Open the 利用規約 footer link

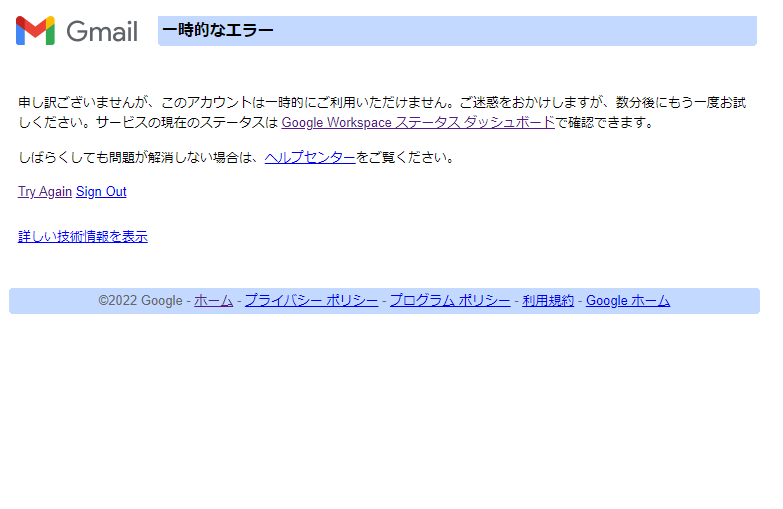(x=548, y=301)
